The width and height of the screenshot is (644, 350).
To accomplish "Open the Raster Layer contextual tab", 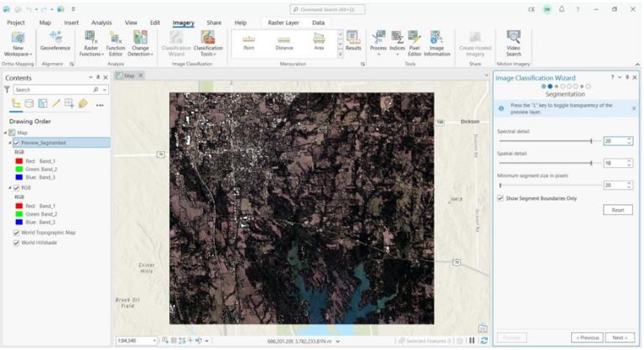I will pos(283,23).
